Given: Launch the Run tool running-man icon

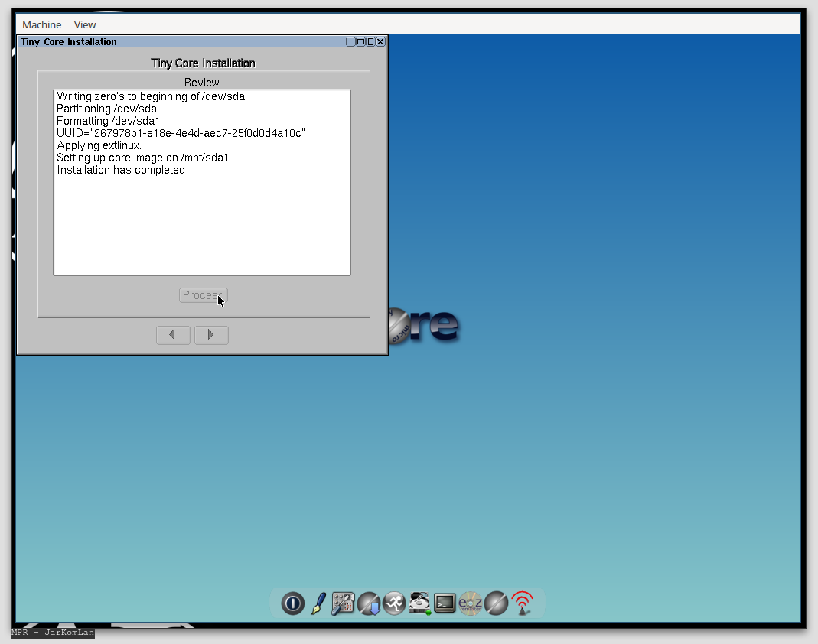Looking at the screenshot, I should point(394,603).
